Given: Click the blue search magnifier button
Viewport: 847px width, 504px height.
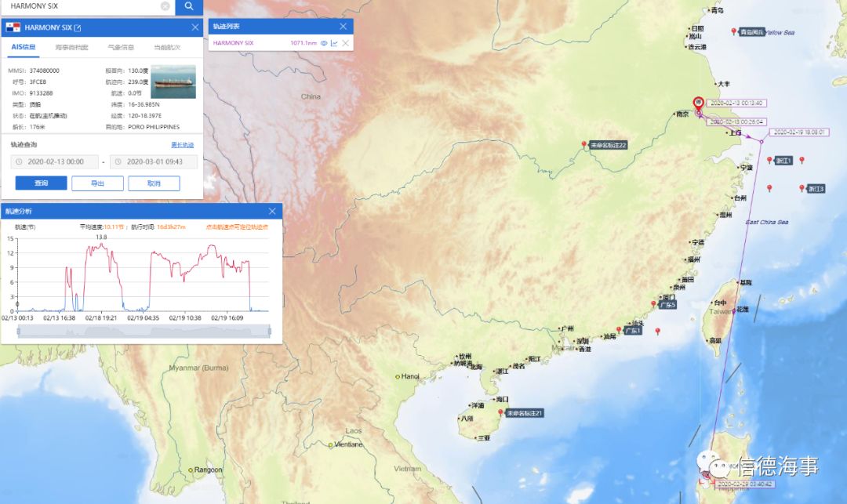Looking at the screenshot, I should 189,6.
